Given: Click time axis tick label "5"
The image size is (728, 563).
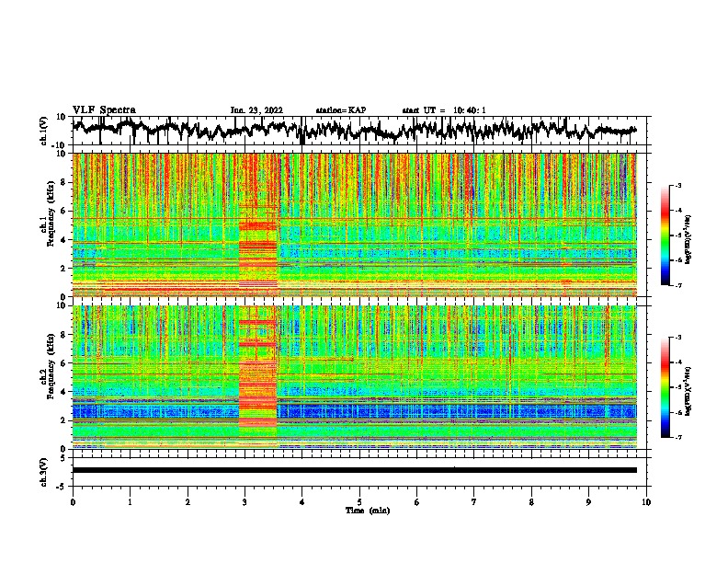Looking at the screenshot, I should tap(359, 502).
